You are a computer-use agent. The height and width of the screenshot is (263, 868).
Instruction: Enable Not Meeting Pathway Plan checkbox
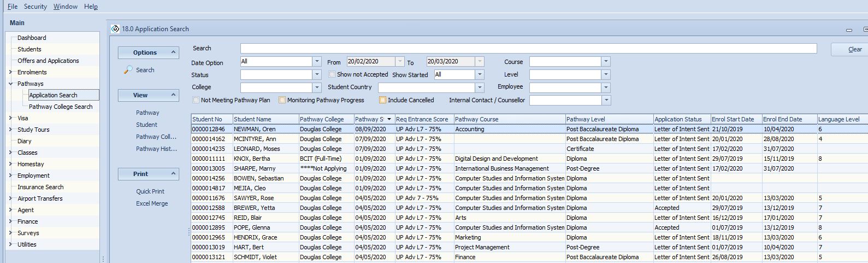[196, 100]
